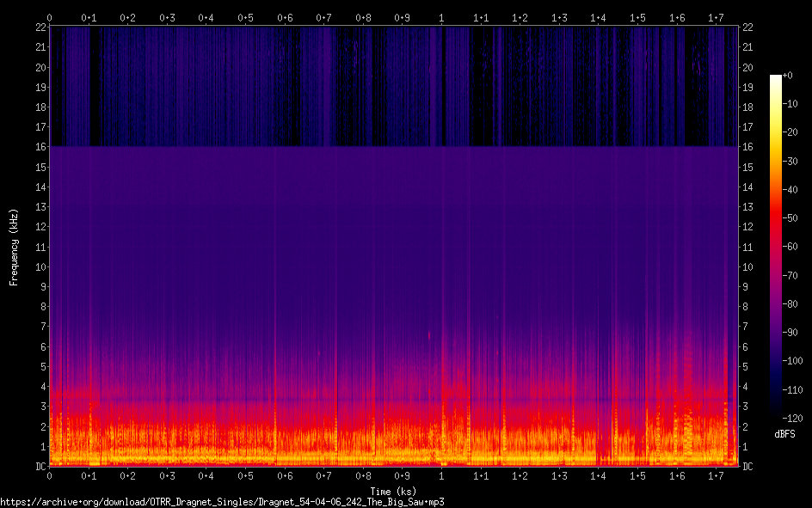Screen dimensions: 812x508
Task: Click the DC label on the right frequency axis
Action: [x=748, y=466]
